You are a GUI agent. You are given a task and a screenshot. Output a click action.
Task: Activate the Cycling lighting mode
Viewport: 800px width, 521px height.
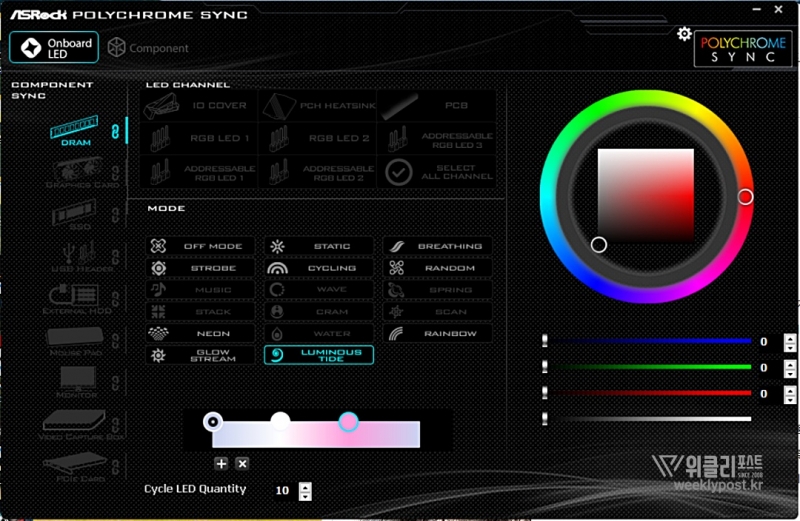coord(319,268)
